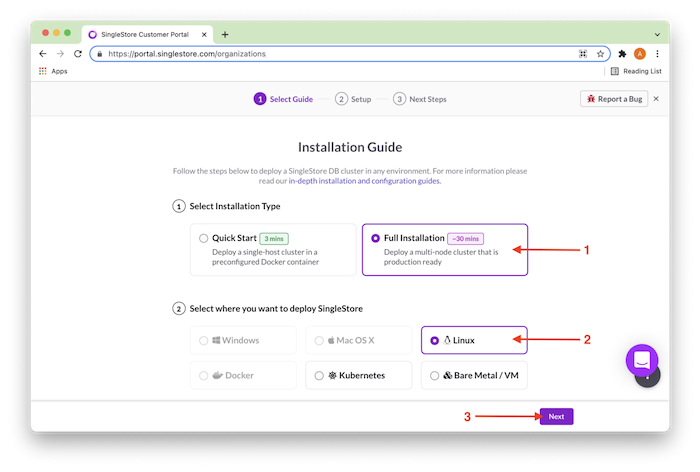Open the browser extensions puzzle icon
The height and width of the screenshot is (472, 700).
pyautogui.click(x=622, y=54)
